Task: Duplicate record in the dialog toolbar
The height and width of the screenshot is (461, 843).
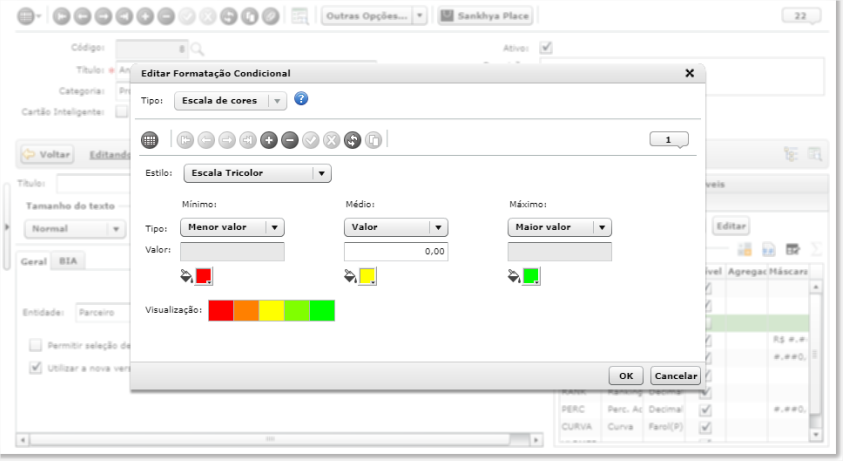Action: (373, 140)
